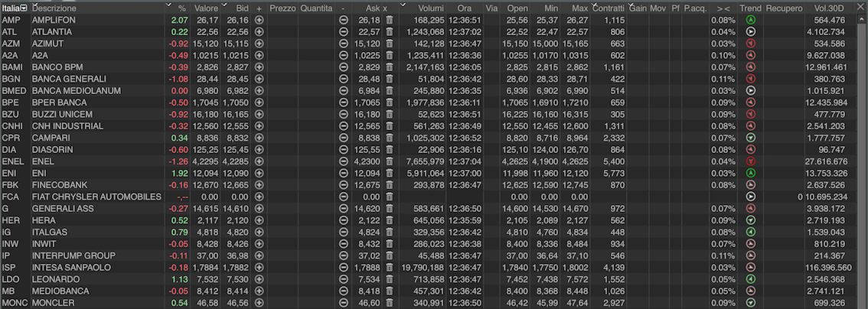This screenshot has width=868, height=309.
Task: Click the trend icon for CNH INDUSTRIAL
Action: coord(751,126)
